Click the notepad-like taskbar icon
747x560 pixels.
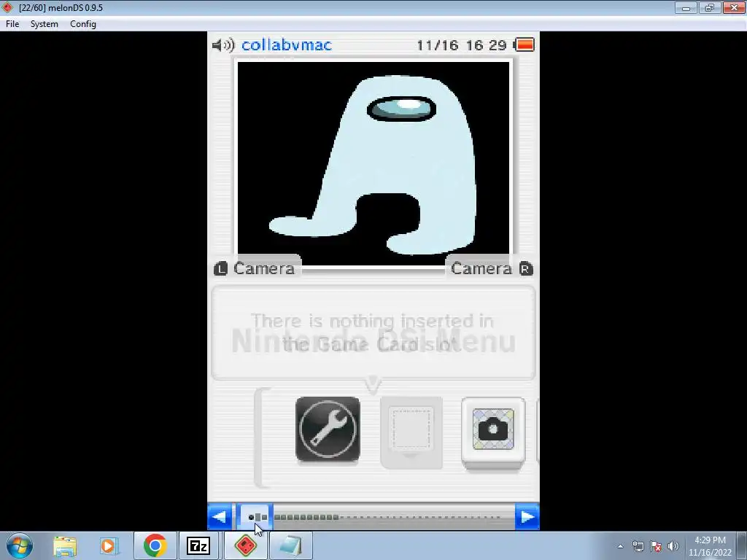pyautogui.click(x=290, y=545)
